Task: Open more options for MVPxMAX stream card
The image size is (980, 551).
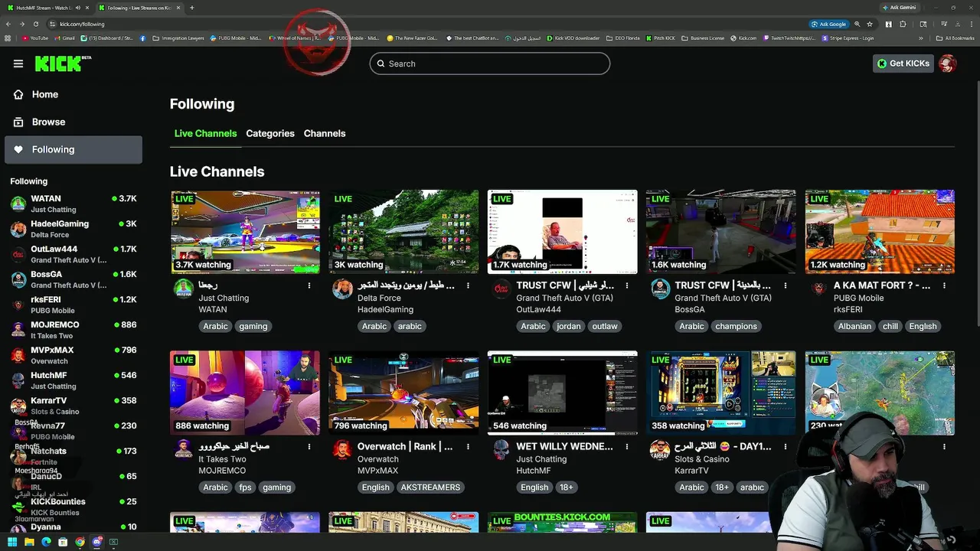Action: (468, 446)
